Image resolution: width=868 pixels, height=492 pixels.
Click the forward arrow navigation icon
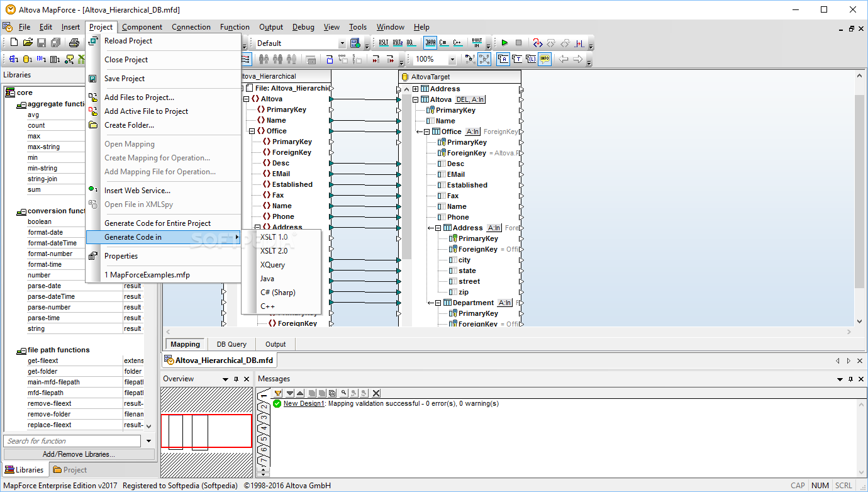click(577, 59)
